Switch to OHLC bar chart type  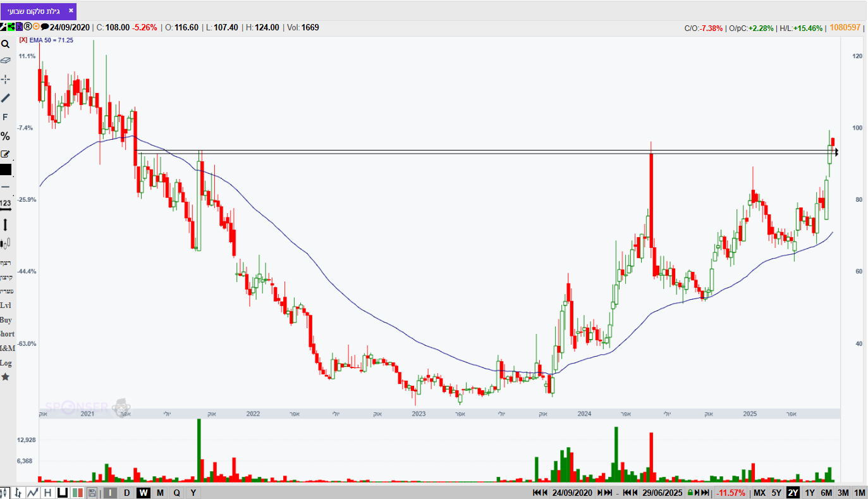19,493
